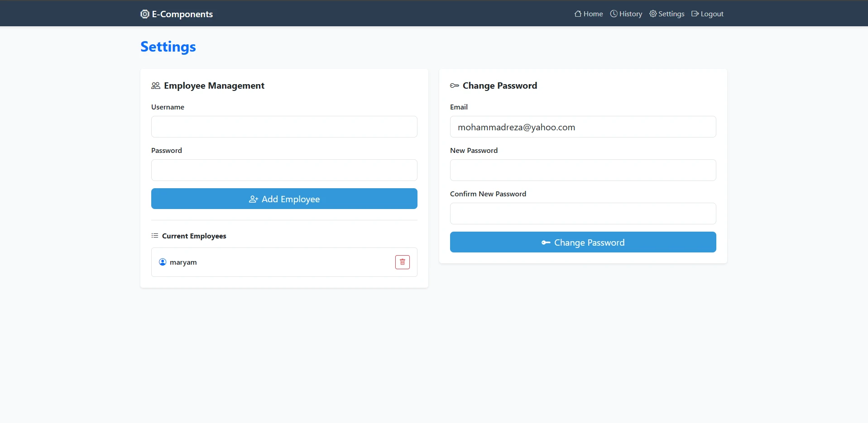Click the key icon beside Change Password heading

pyautogui.click(x=455, y=86)
